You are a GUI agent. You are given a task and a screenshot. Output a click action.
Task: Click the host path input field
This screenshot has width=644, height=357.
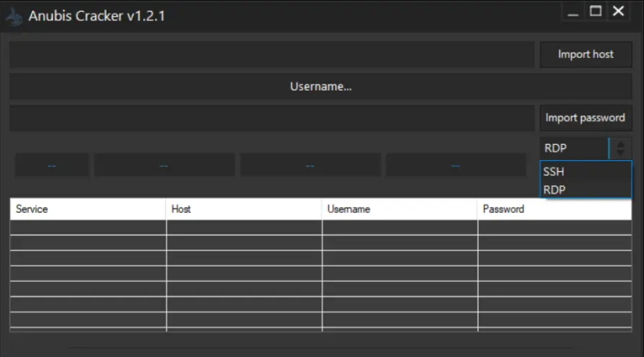(272, 54)
